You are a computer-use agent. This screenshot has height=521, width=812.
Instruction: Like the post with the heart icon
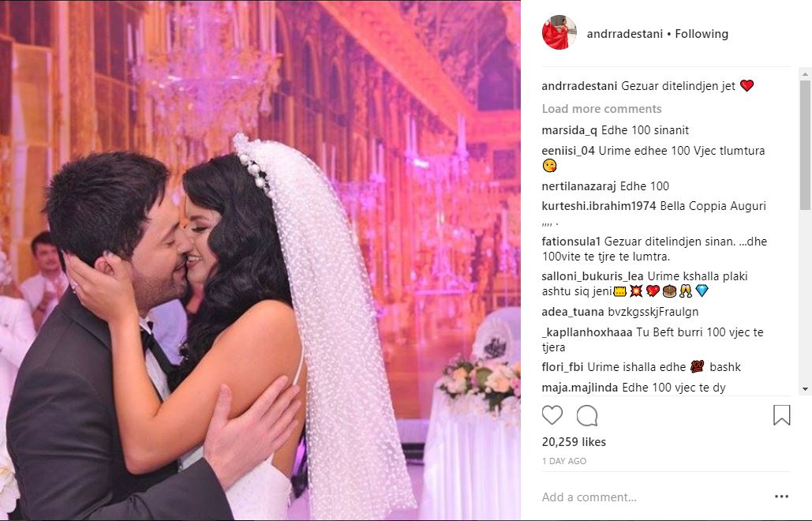[x=552, y=415]
